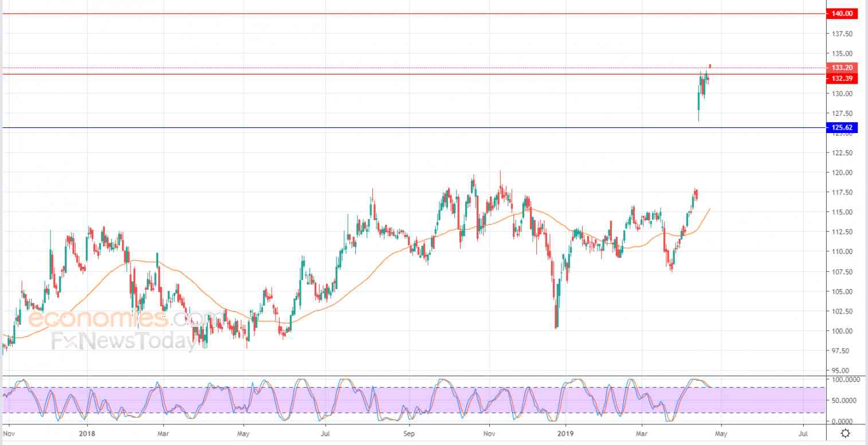This screenshot has width=868, height=445.
Task: Click the 110.00 price axis value
Action: [841, 252]
